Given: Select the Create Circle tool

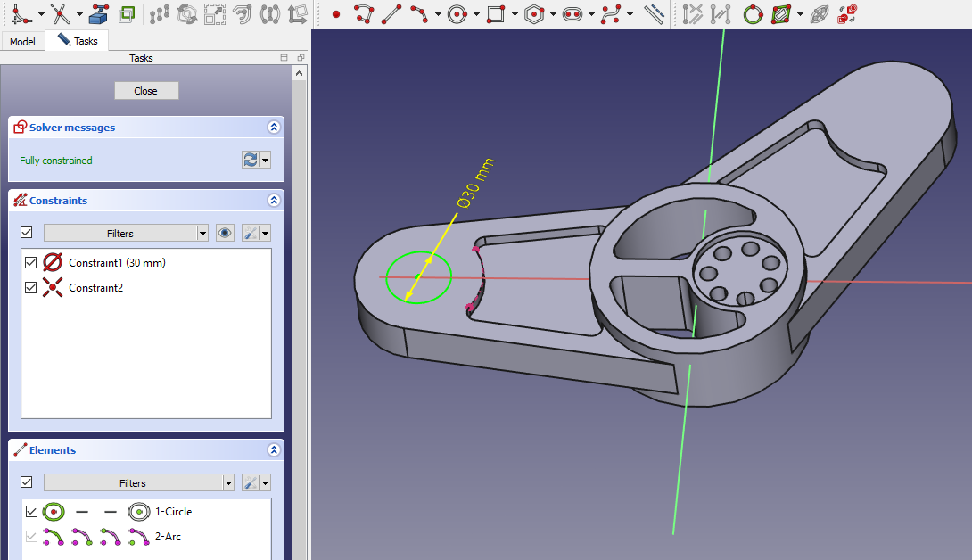Looking at the screenshot, I should [x=457, y=14].
